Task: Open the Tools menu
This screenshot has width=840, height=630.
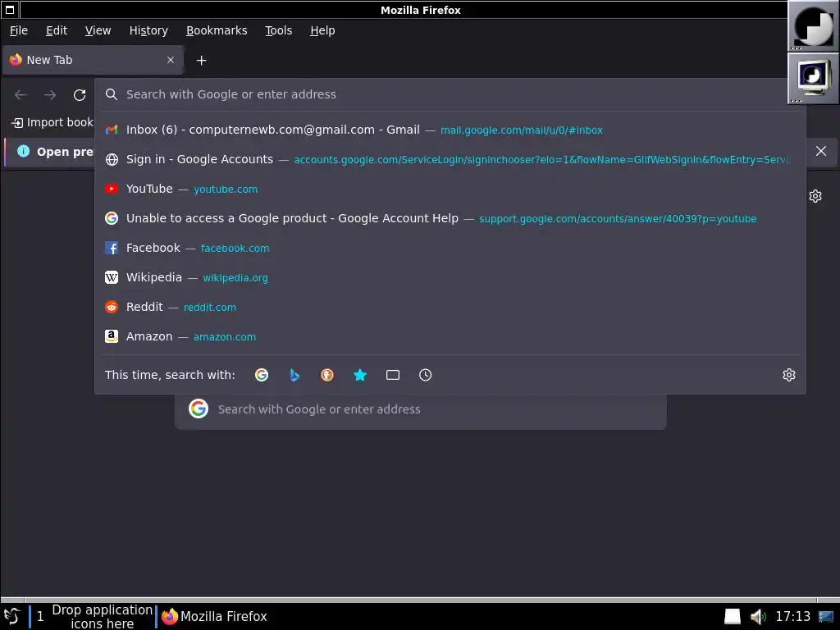Action: [x=279, y=30]
